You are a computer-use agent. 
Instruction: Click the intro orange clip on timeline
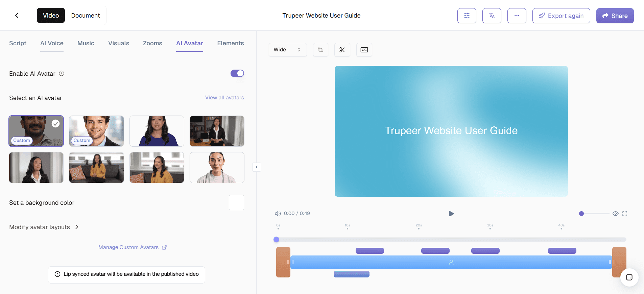283,262
